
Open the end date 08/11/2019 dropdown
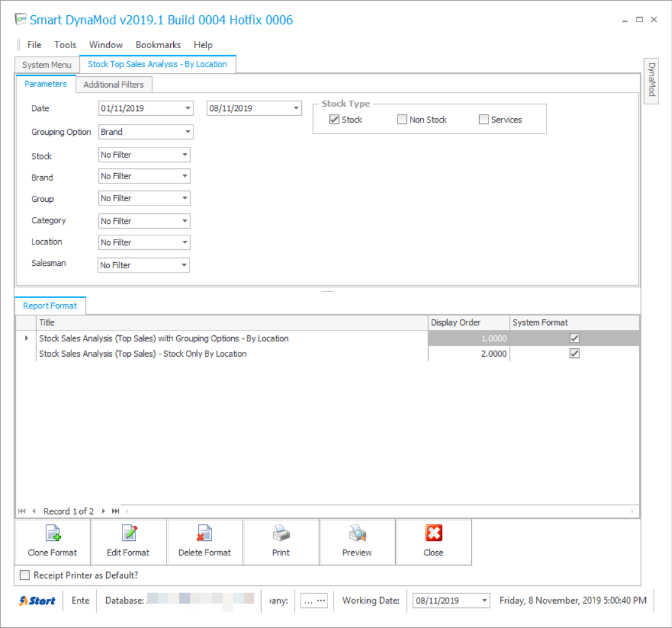pos(296,108)
